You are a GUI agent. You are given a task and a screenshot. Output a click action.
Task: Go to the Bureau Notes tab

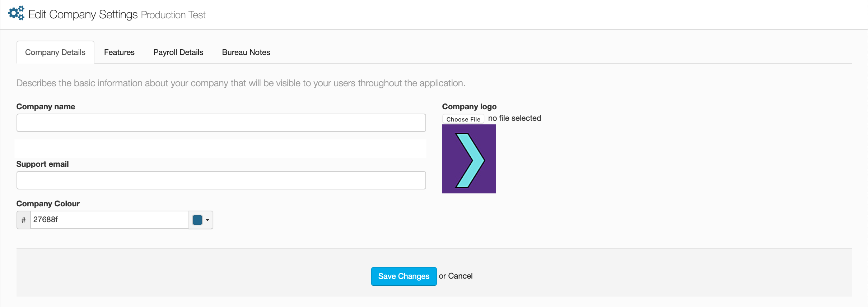point(246,52)
